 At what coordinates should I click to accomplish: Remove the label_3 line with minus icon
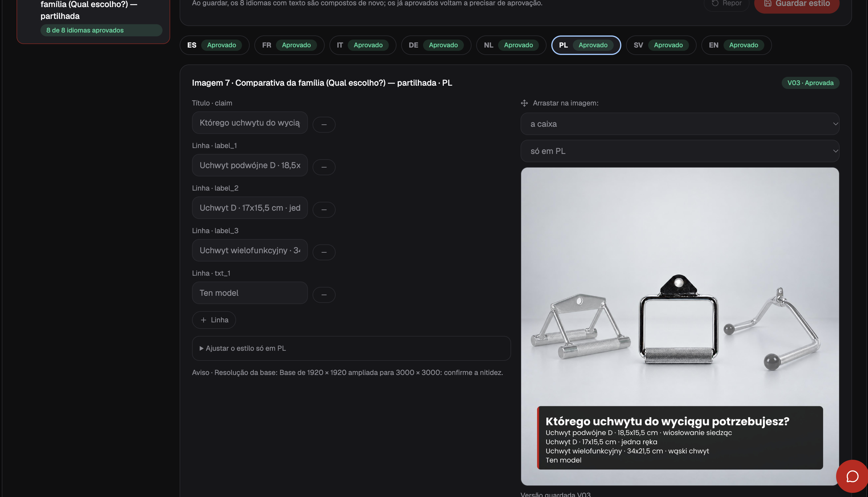324,252
